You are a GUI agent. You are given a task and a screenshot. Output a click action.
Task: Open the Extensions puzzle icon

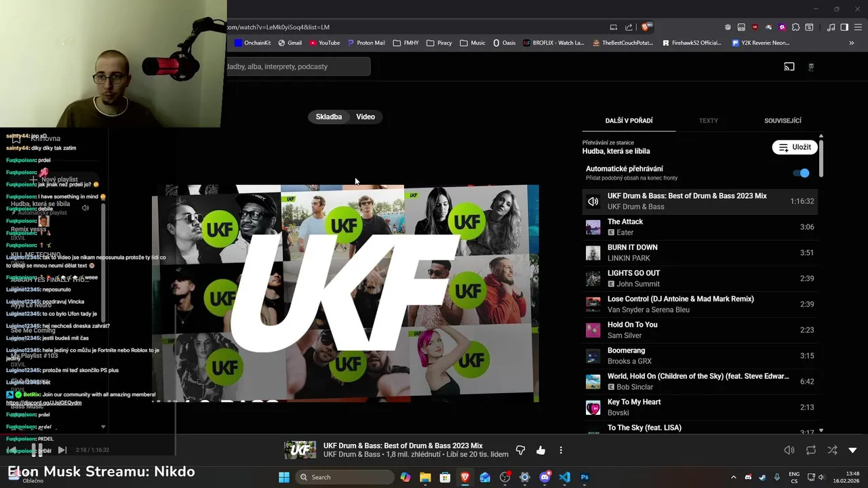[795, 27]
